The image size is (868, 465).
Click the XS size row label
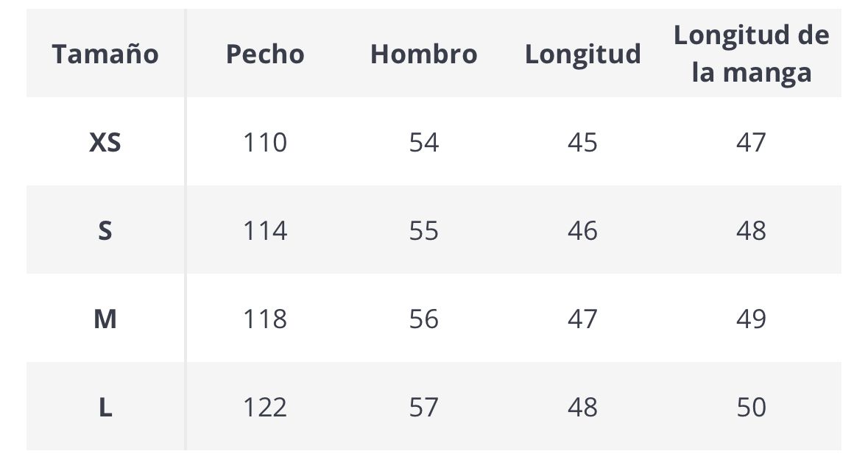pos(105,142)
